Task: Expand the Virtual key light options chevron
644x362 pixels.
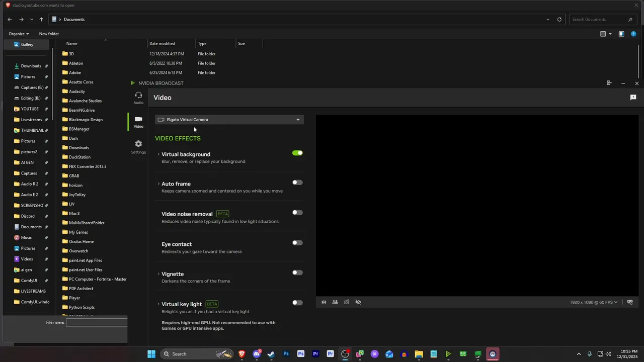Action: pyautogui.click(x=158, y=304)
